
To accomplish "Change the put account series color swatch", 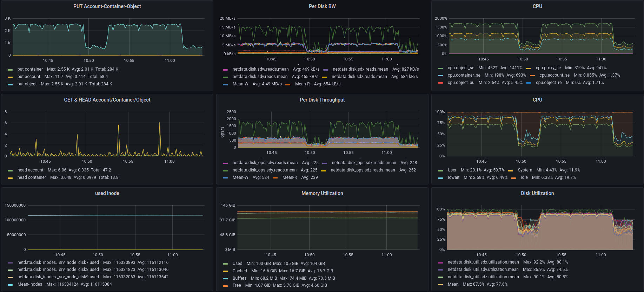I will [x=10, y=77].
